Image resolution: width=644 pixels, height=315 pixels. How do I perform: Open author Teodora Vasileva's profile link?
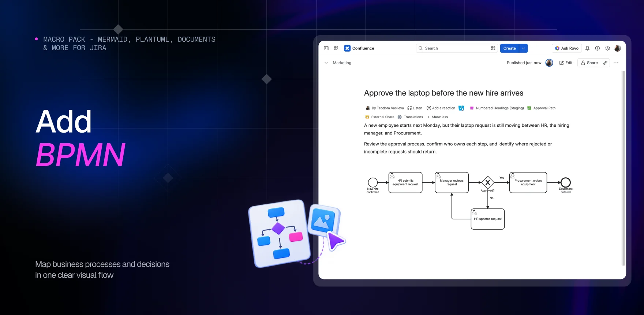[388, 108]
